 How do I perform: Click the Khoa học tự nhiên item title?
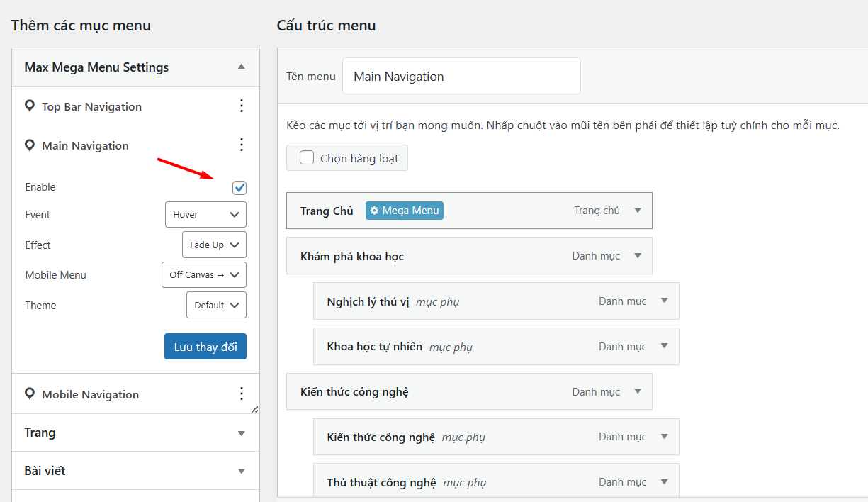coord(375,347)
